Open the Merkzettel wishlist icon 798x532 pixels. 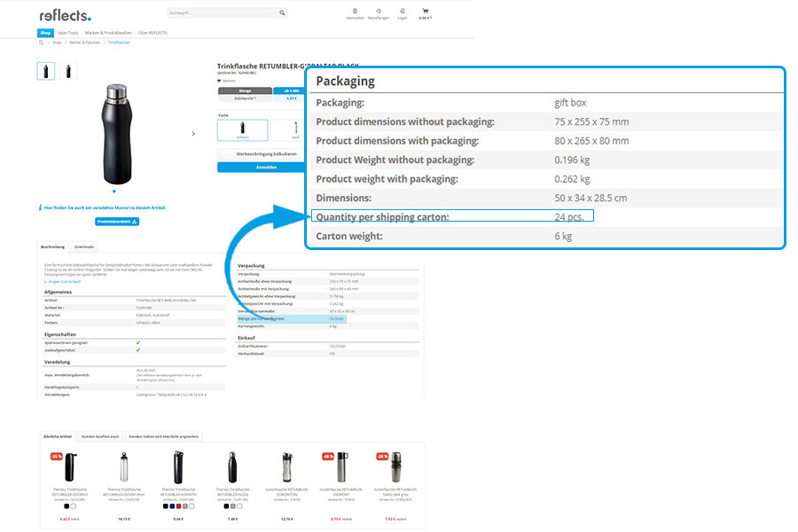(355, 13)
